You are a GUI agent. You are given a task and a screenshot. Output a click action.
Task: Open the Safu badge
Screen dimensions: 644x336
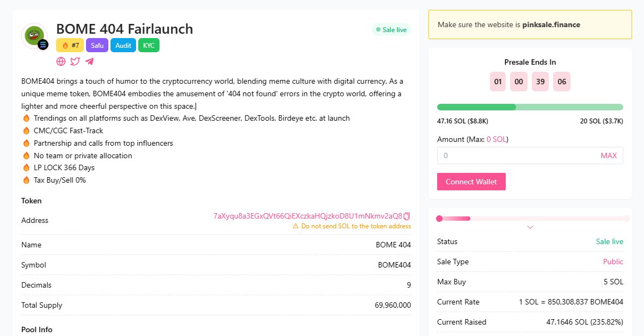[97, 46]
